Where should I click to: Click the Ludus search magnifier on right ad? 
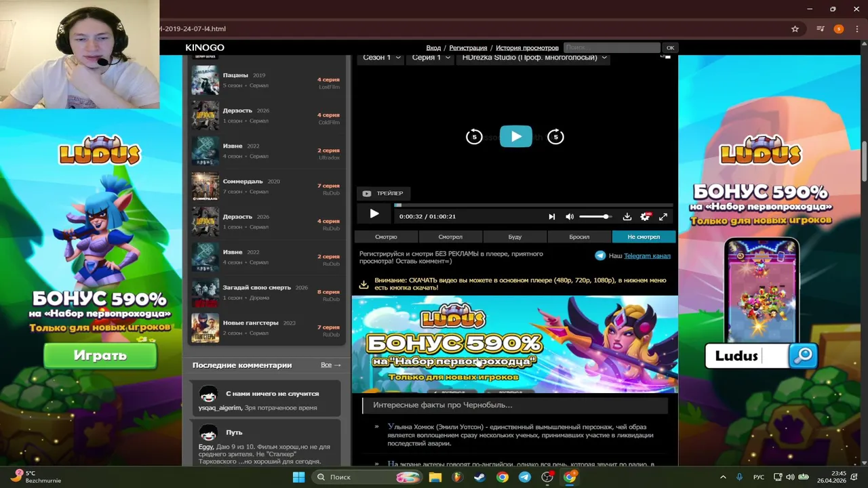(804, 355)
